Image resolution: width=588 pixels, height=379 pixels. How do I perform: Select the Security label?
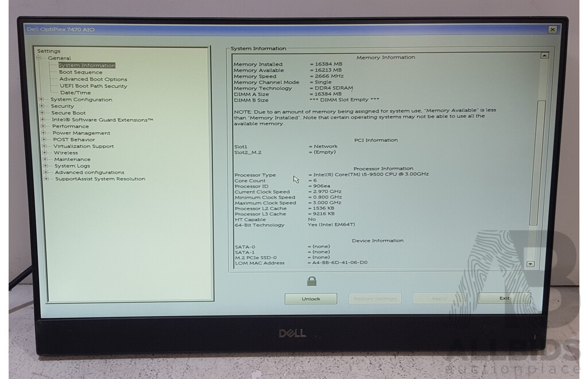pos(62,106)
